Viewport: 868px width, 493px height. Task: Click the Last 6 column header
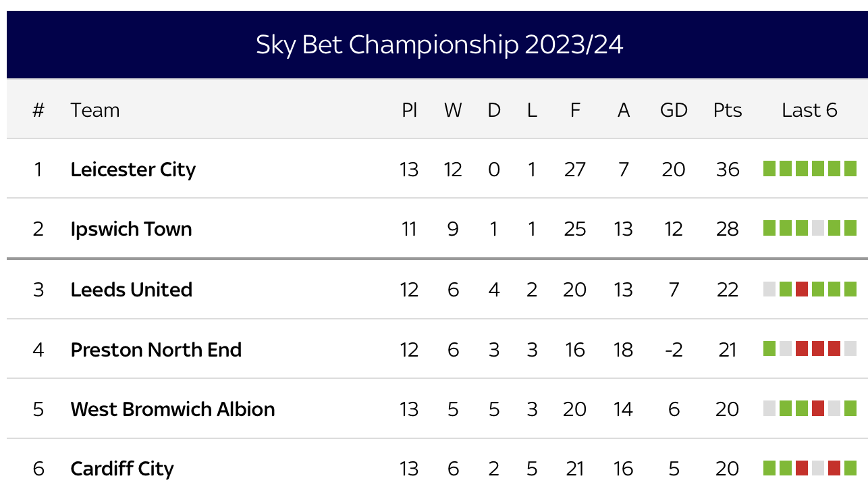point(809,110)
